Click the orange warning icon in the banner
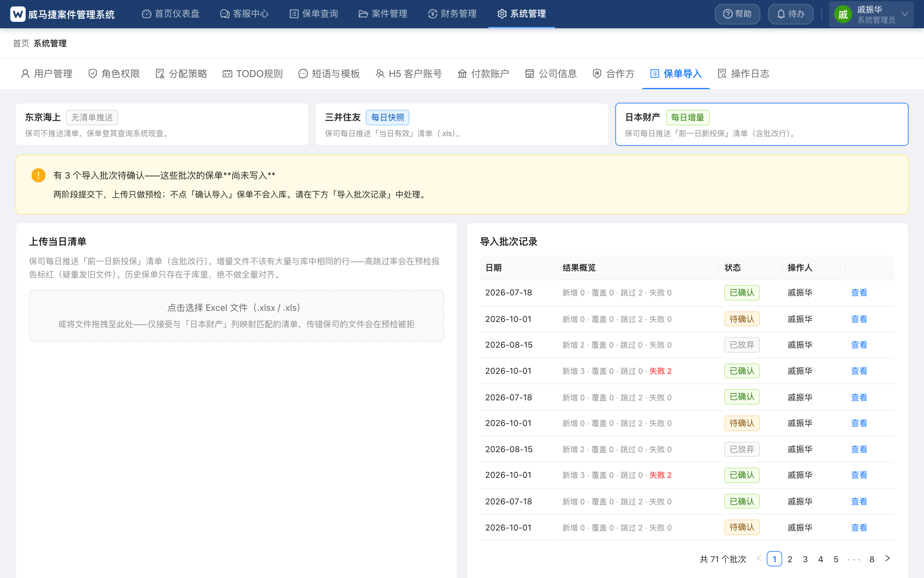This screenshot has height=578, width=924. tap(38, 175)
